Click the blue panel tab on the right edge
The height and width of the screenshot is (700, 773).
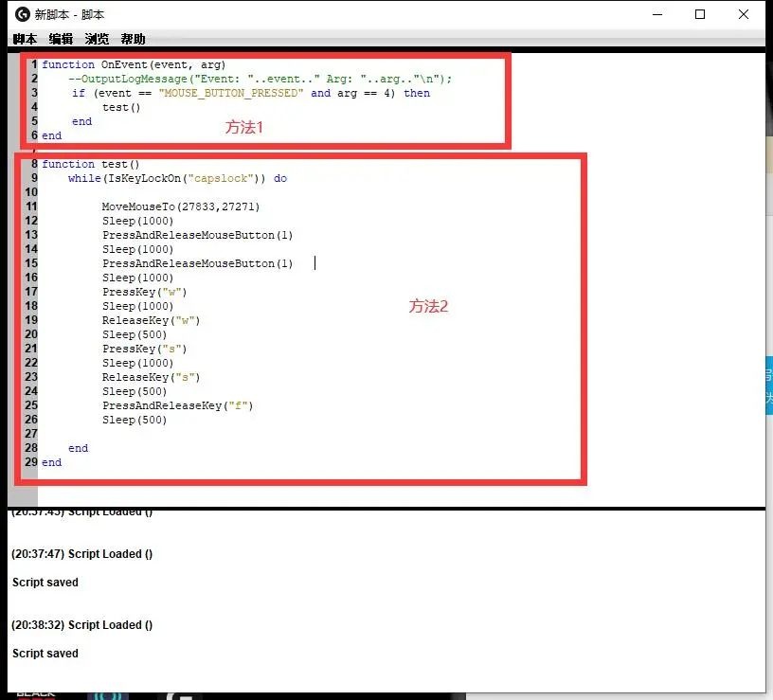click(767, 386)
